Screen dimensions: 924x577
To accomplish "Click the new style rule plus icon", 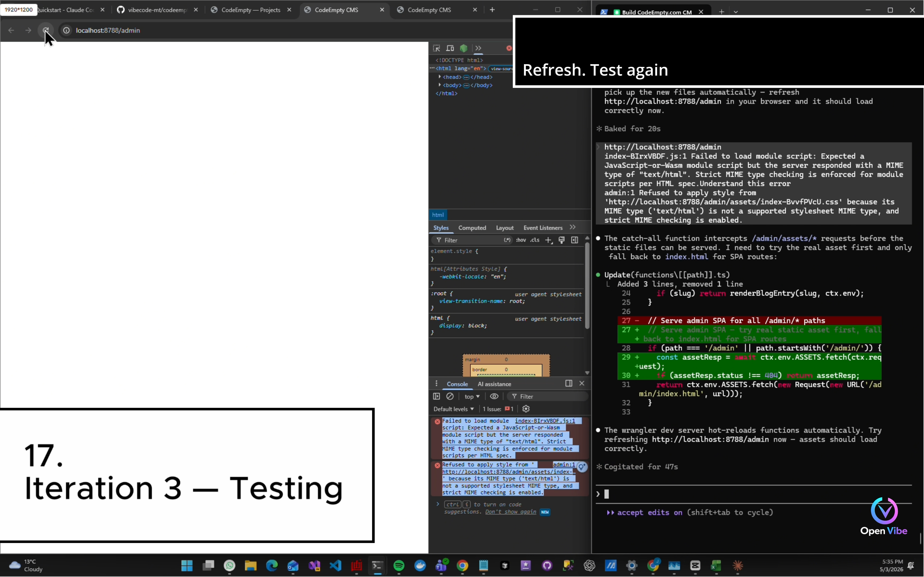I will coord(548,240).
